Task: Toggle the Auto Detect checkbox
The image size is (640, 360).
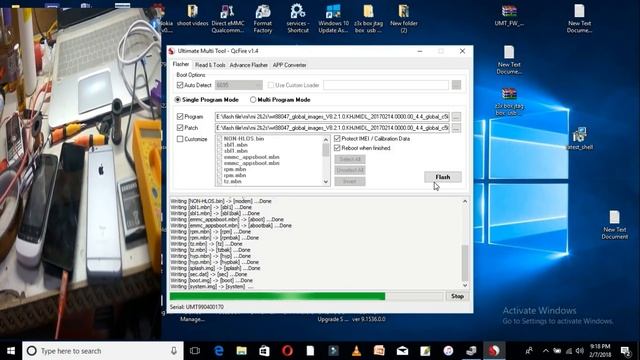Action: tap(180, 85)
